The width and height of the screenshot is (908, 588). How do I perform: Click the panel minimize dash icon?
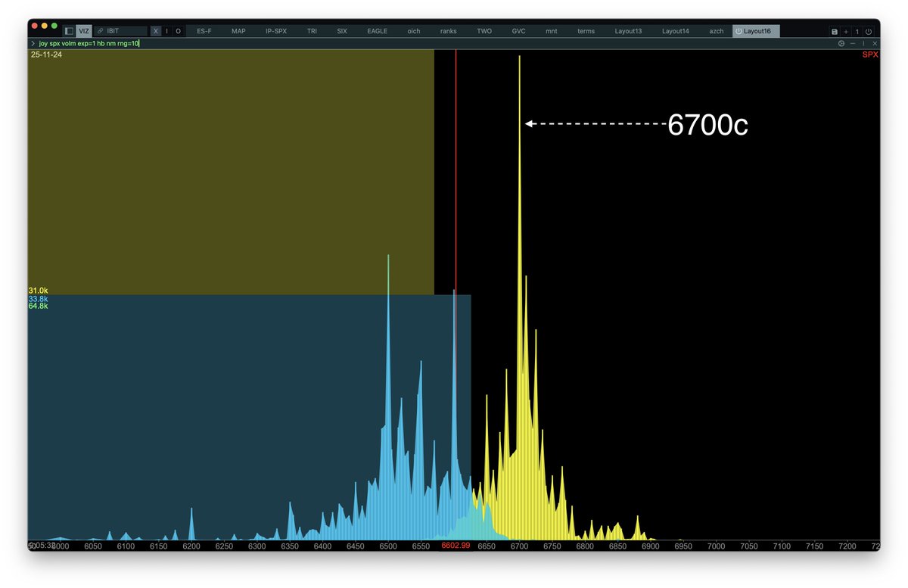click(x=853, y=44)
